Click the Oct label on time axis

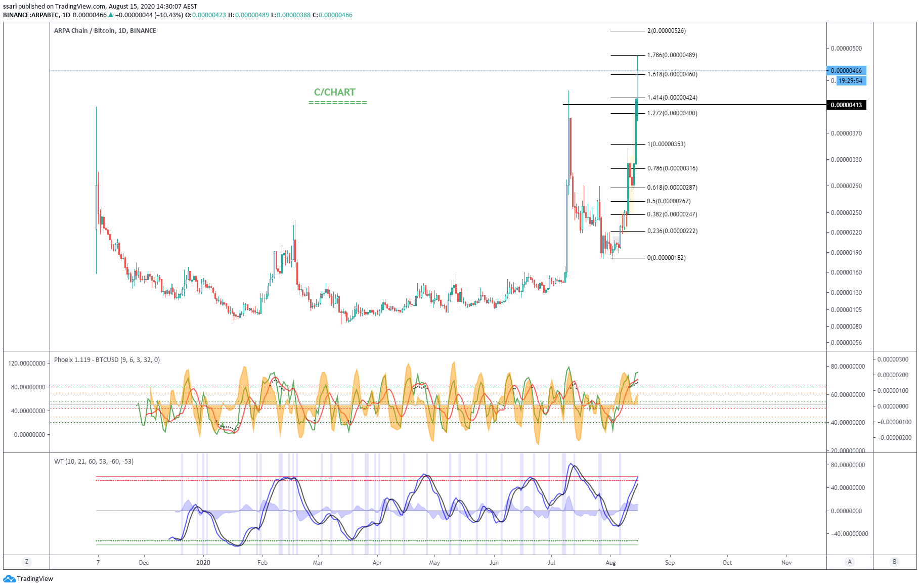point(727,562)
